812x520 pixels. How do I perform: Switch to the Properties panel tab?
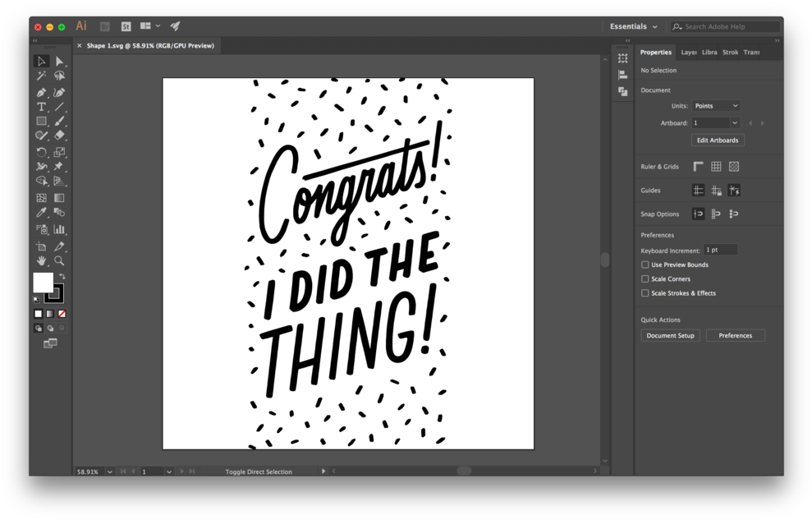tap(655, 52)
